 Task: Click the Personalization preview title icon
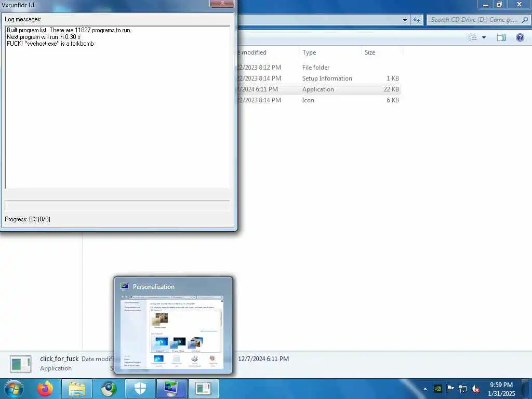click(125, 287)
